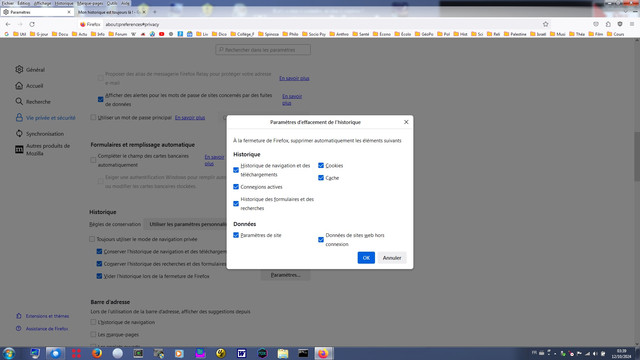Toggle Historique des formulaires et des recherches
The image size is (640, 360).
point(236,203)
